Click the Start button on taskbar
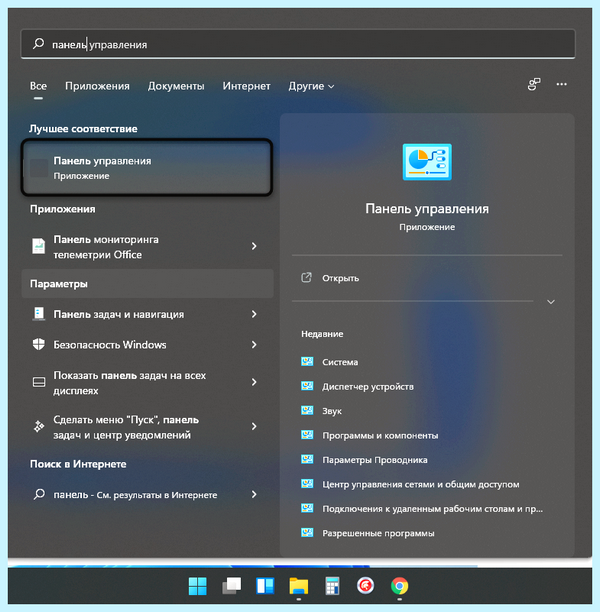600x612 pixels. pyautogui.click(x=198, y=586)
